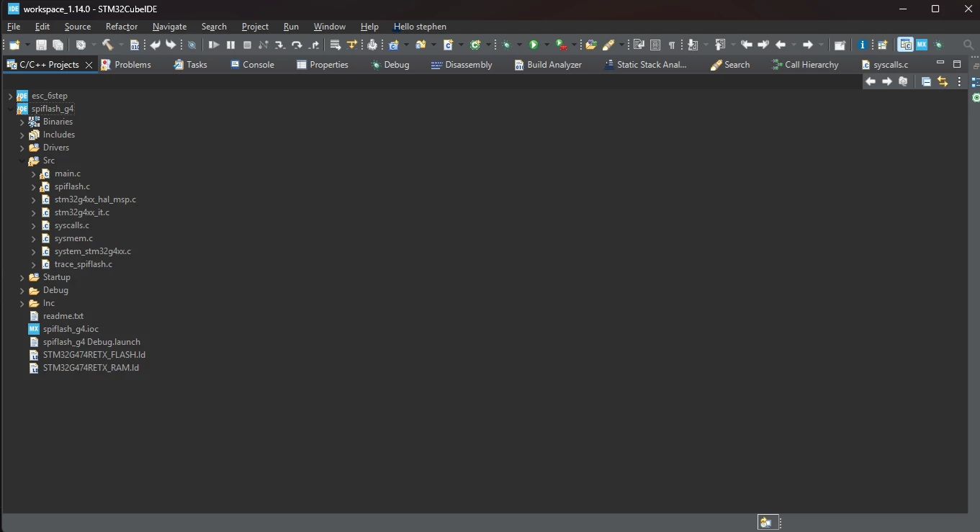Expand the Startup folder
This screenshot has width=980, height=532.
(22, 278)
